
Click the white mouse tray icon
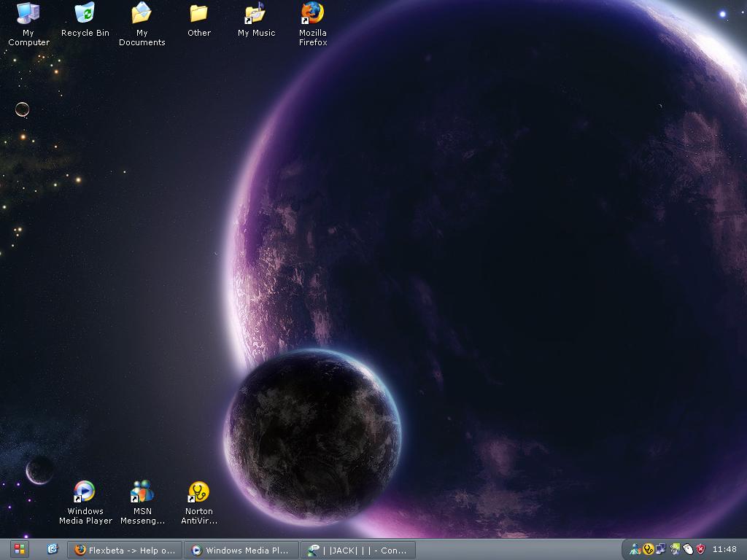pos(687,549)
